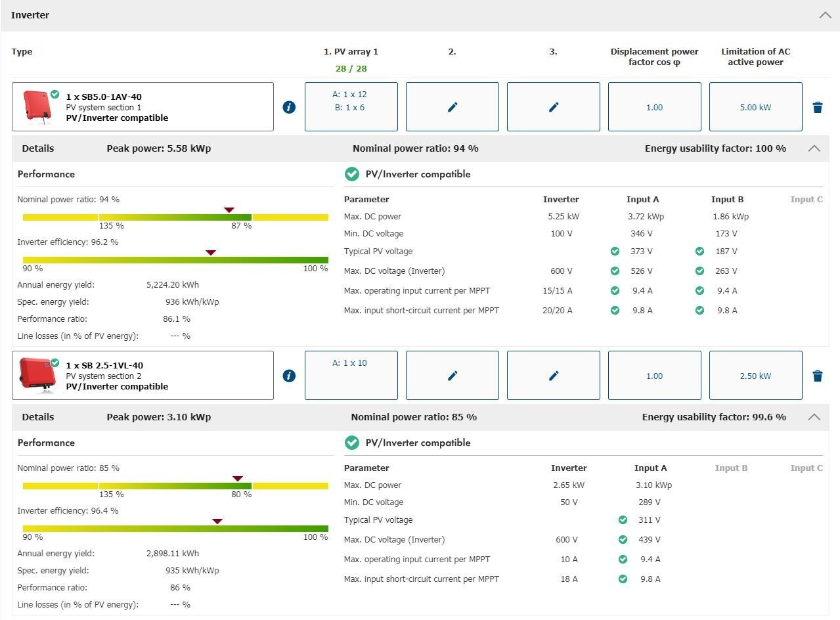
Task: Edit PV array 2 for SB5.0-1AV-40
Action: click(x=452, y=107)
